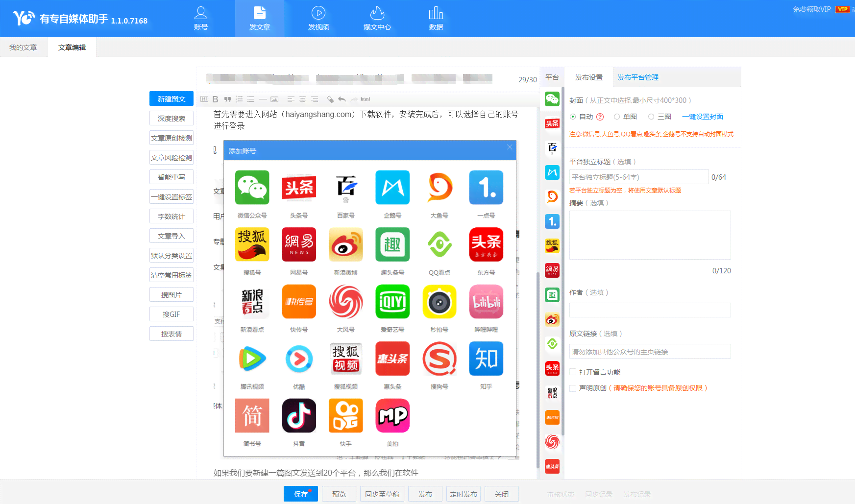855x504 pixels.
Task: Click the html source button in toolbar
Action: (x=366, y=99)
